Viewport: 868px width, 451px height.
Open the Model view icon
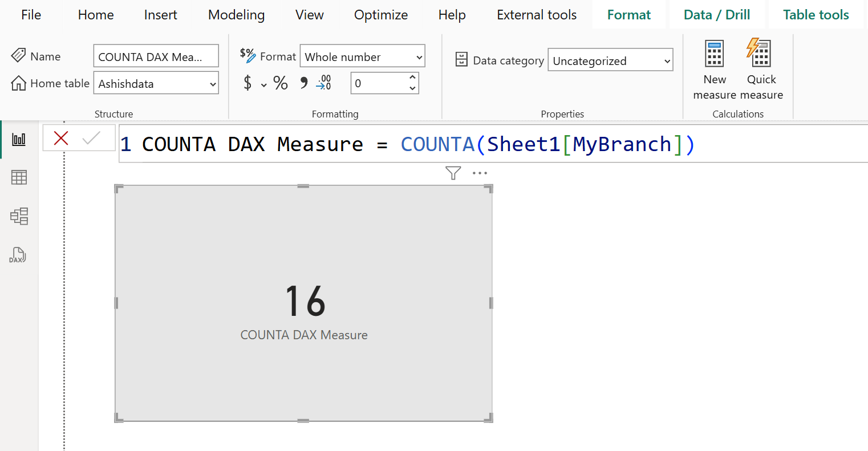[19, 216]
